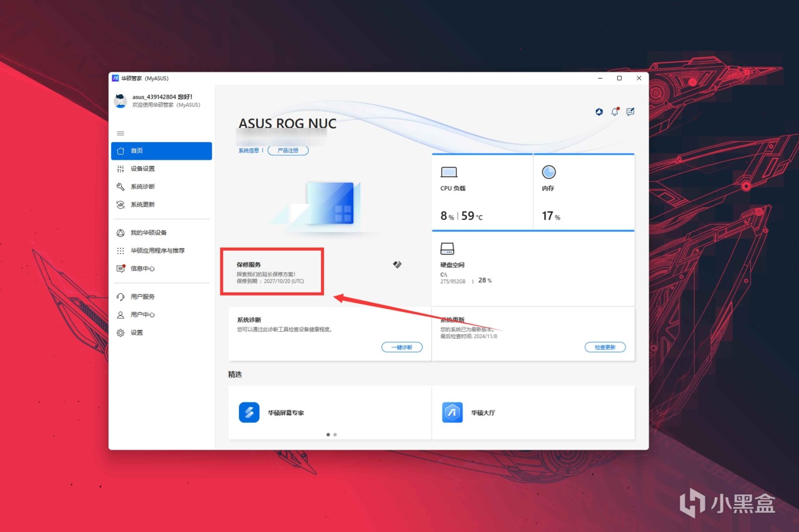Click the 探索我们的延长保修方案 text
Image resolution: width=799 pixels, height=532 pixels.
(x=266, y=274)
